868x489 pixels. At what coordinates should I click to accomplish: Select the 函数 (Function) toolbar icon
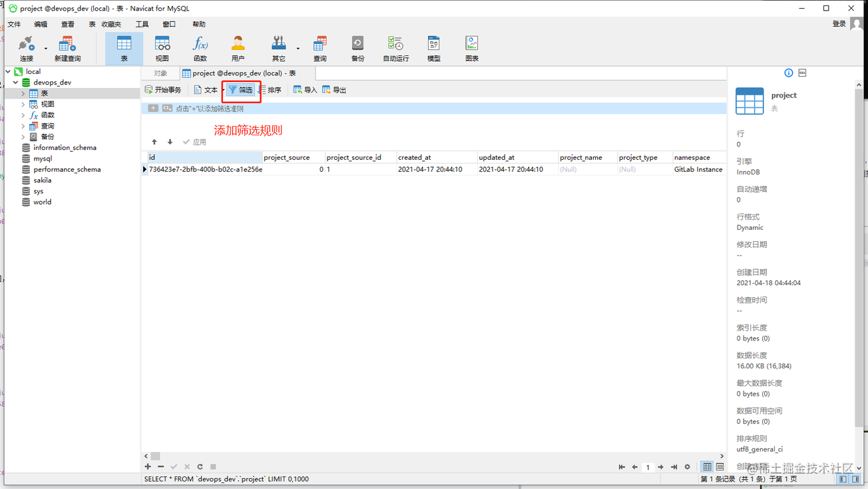click(200, 48)
